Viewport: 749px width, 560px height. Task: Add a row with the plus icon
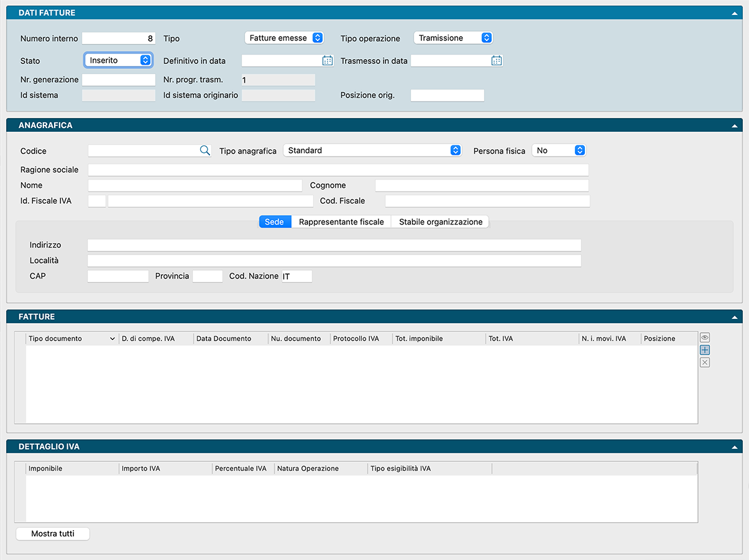point(704,350)
